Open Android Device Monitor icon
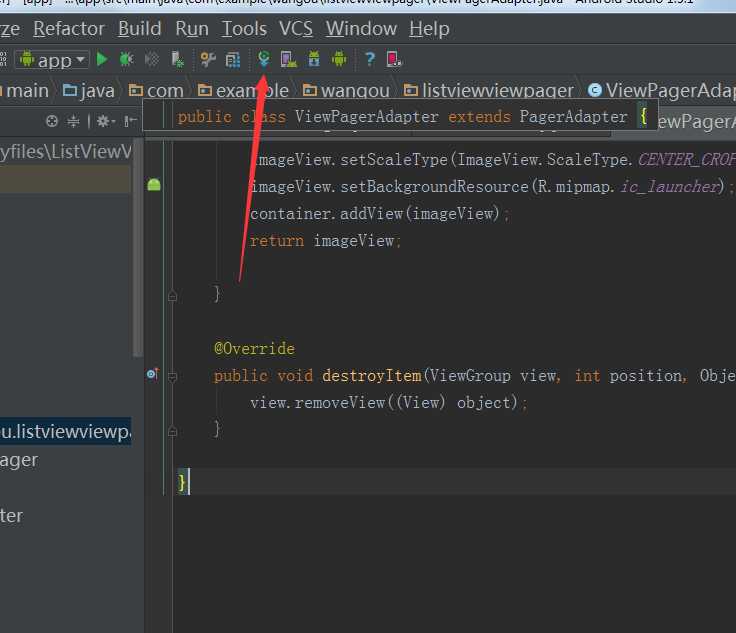The height and width of the screenshot is (633, 736). 339,60
